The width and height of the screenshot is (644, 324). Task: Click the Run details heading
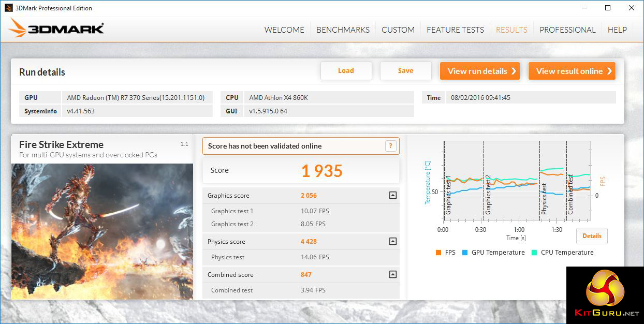click(x=42, y=72)
